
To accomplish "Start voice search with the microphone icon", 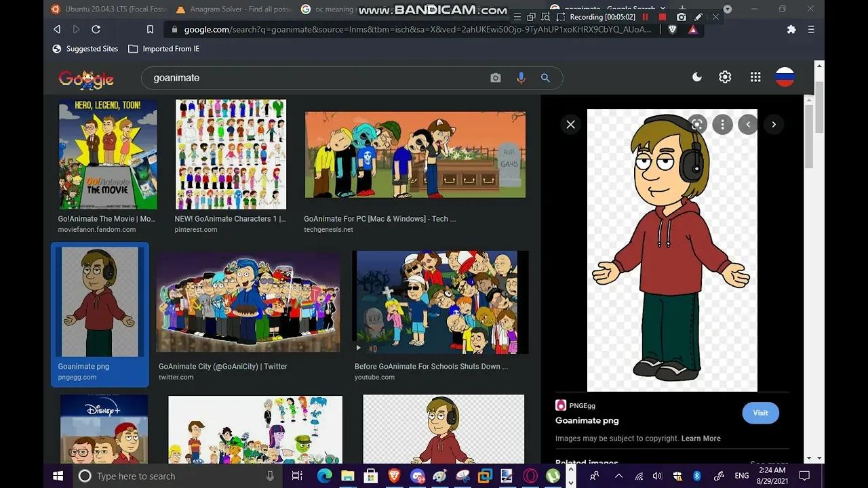I will 521,78.
